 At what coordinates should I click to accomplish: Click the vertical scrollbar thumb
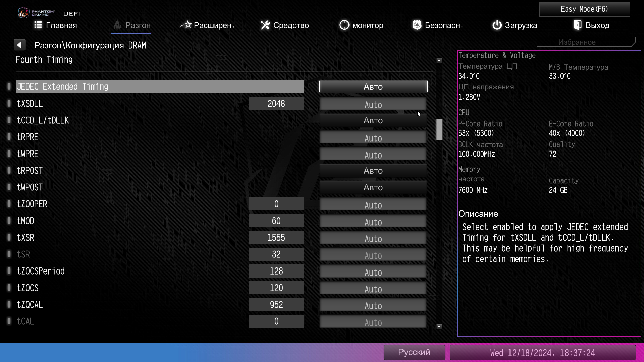coord(439,130)
